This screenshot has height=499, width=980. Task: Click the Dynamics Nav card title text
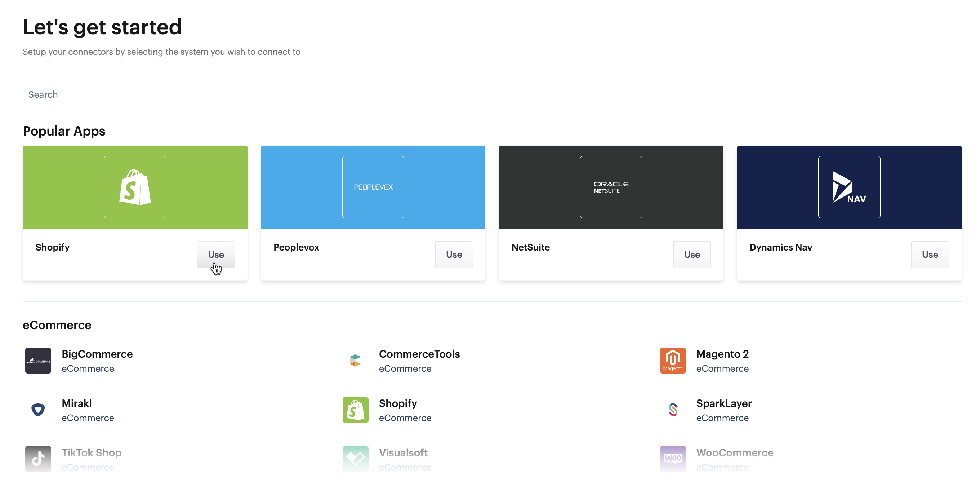click(x=781, y=247)
